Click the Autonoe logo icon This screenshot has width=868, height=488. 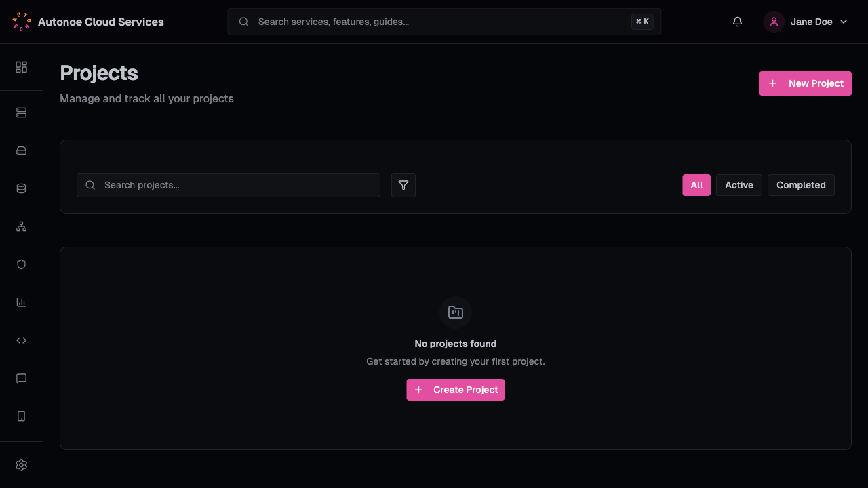tap(22, 22)
